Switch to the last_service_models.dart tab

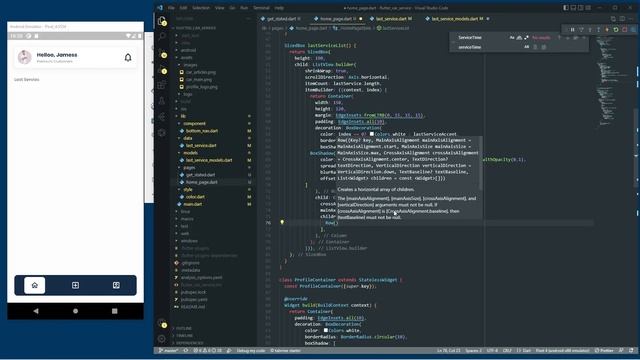(x=455, y=19)
